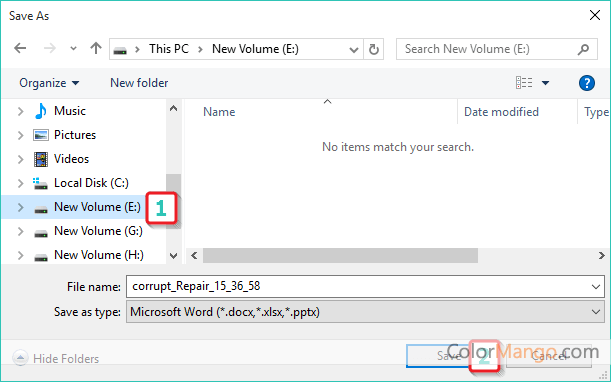Create a New folder
Screen dimensions: 611x382
[139, 83]
